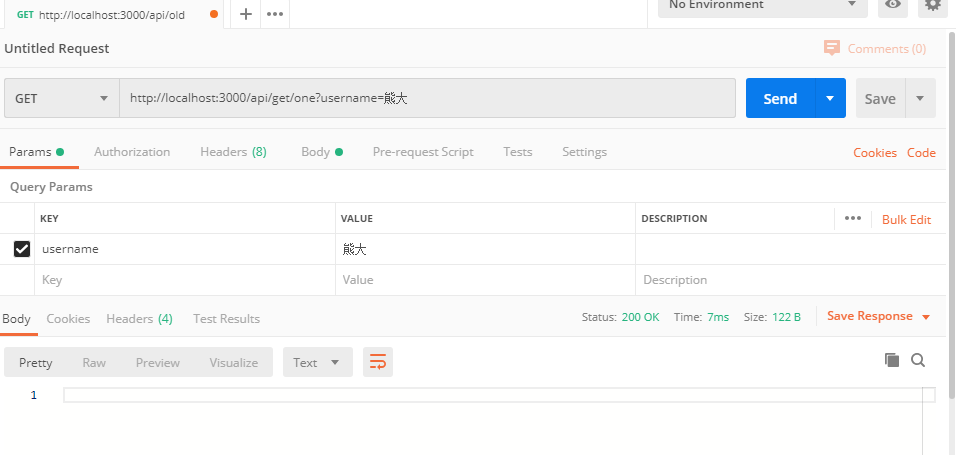Viewport: 956px width, 455px height.
Task: Open the Text response format dropdown
Action: tap(318, 362)
